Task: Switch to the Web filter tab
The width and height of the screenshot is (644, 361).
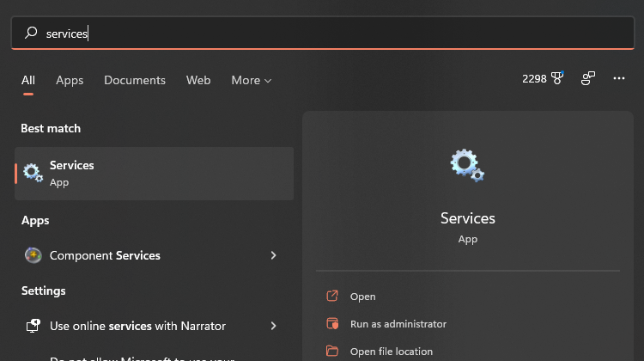Action: (198, 80)
